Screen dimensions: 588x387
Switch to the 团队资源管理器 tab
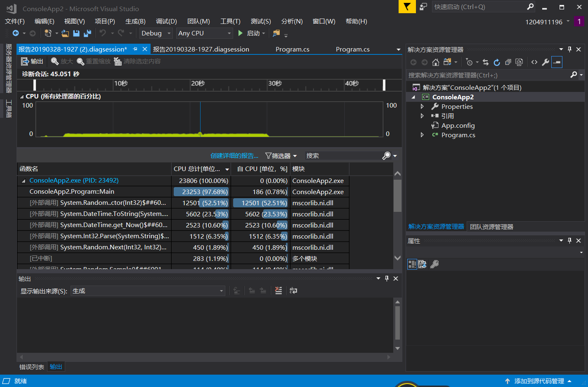pos(491,227)
